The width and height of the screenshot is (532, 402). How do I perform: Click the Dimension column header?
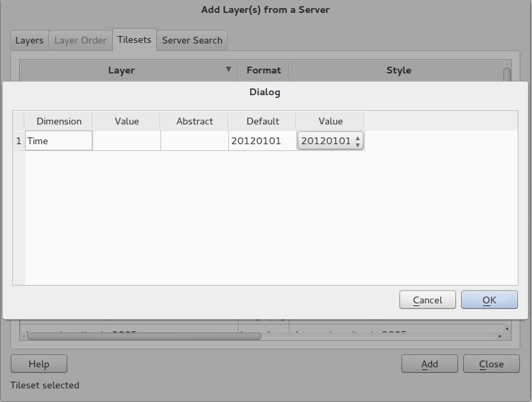coord(58,121)
